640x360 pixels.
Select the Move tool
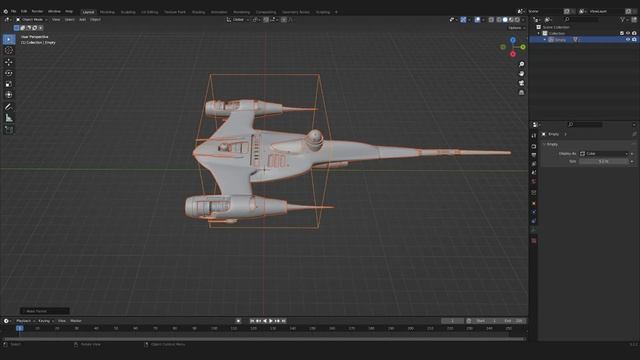coord(9,62)
